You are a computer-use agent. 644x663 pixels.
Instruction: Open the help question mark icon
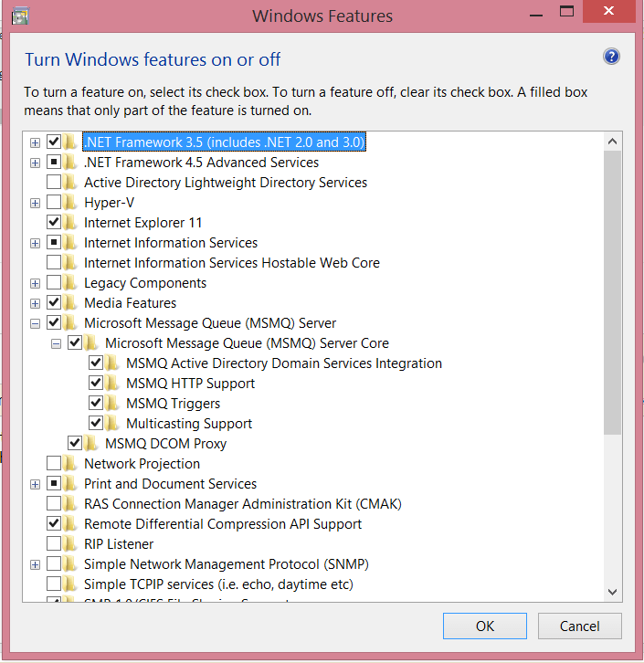pos(611,57)
